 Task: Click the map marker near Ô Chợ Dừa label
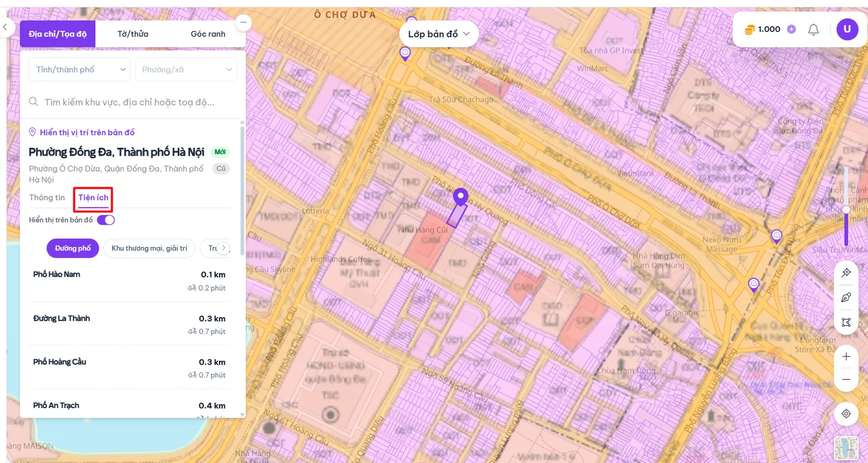point(405,53)
